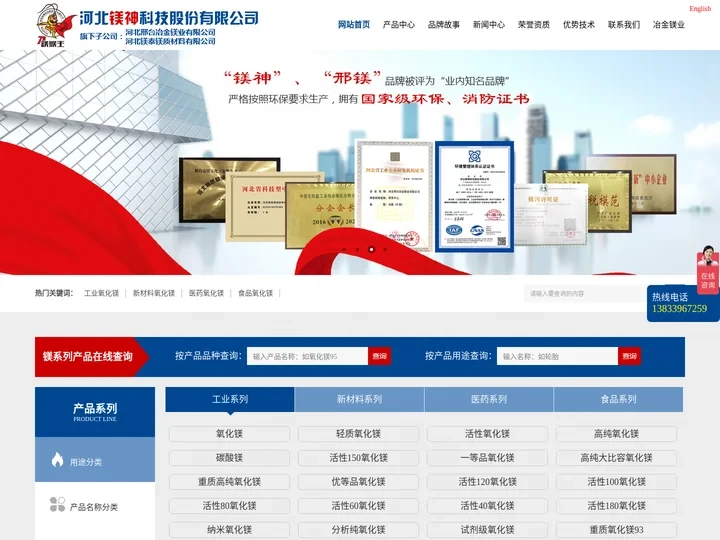Click the 食品氧化镁 hot keyword

tap(255, 293)
